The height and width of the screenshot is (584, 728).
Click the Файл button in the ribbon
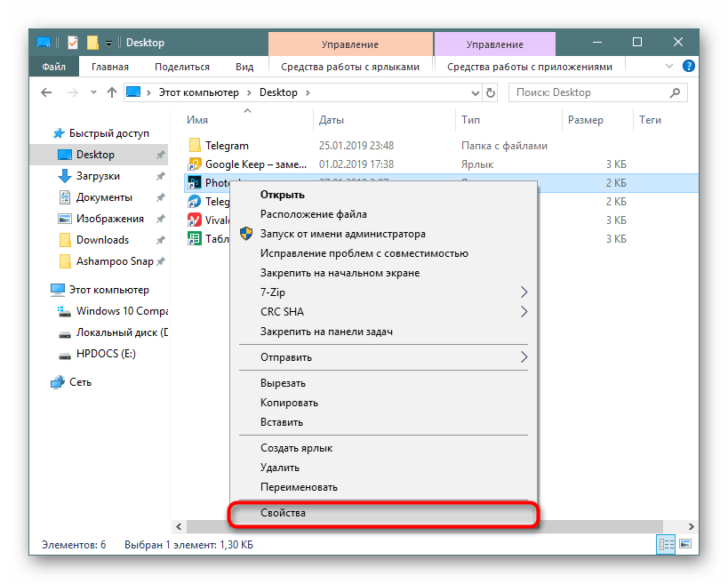click(52, 67)
